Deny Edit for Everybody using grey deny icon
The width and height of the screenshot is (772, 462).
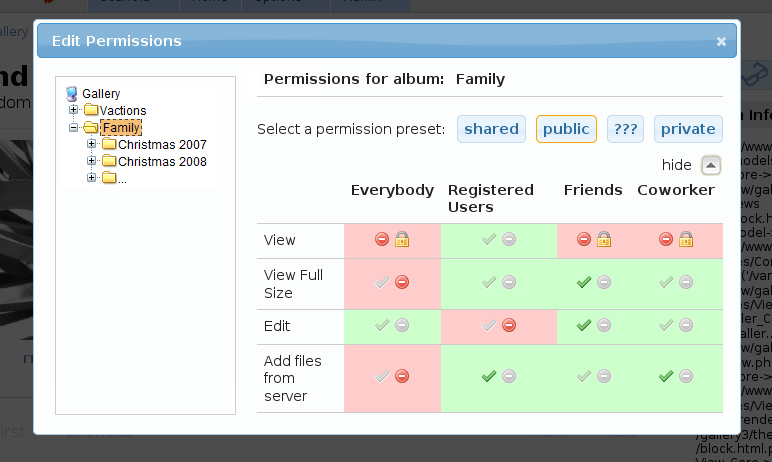point(402,326)
